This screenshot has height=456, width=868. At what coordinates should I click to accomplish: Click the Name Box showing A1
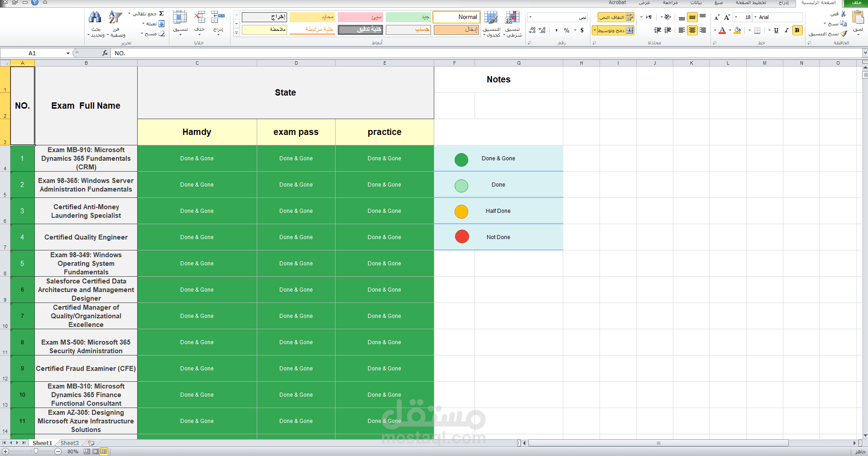pos(32,53)
